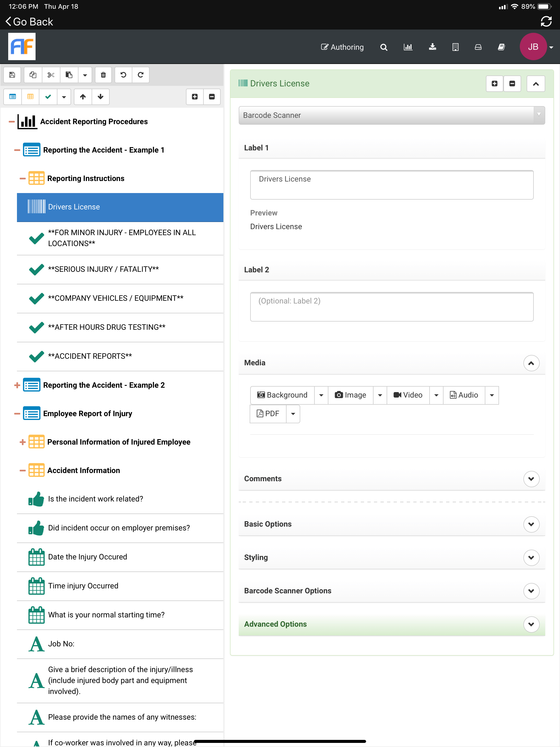Image resolution: width=560 pixels, height=747 pixels.
Task: Click the PDF media button
Action: coord(268,414)
